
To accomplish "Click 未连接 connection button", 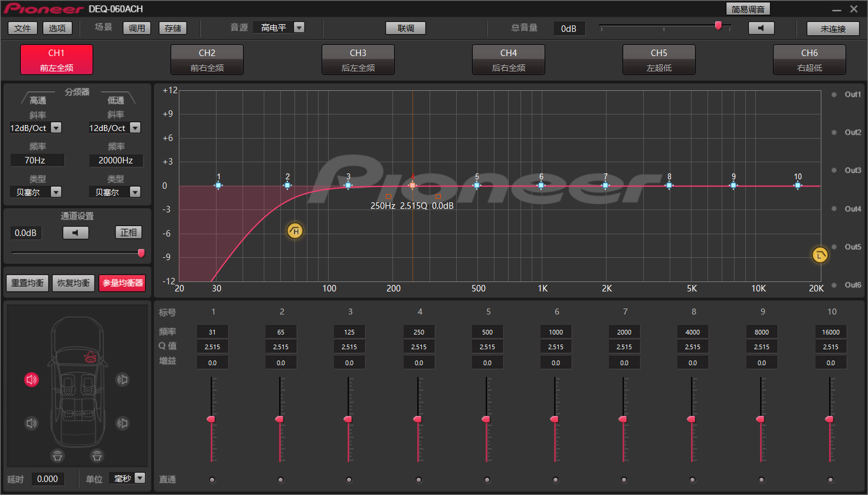I will click(x=833, y=28).
